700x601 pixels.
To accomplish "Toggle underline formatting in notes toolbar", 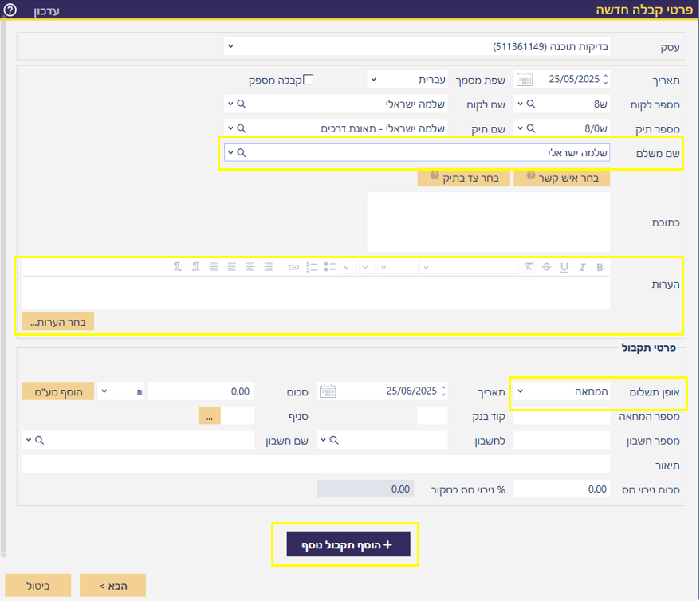I will (x=564, y=267).
